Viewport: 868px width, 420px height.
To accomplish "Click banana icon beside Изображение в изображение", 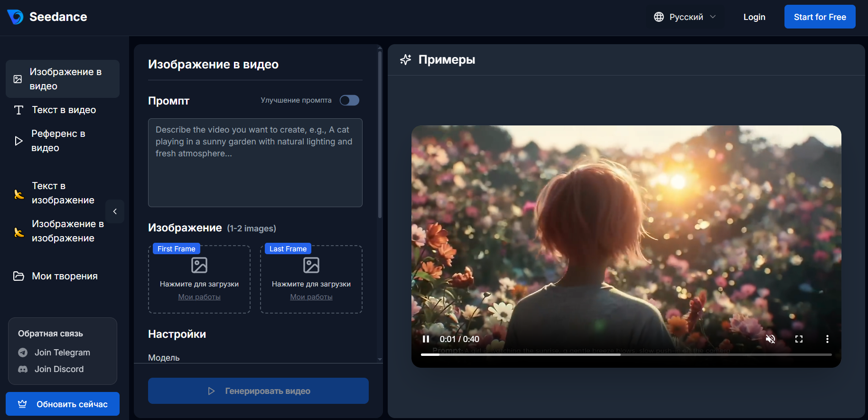I will pyautogui.click(x=19, y=232).
